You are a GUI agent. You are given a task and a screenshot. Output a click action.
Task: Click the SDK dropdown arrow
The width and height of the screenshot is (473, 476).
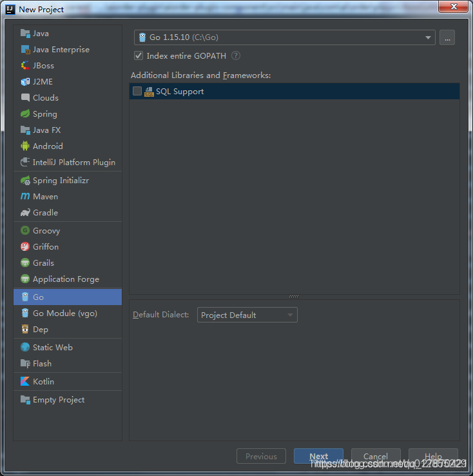428,37
